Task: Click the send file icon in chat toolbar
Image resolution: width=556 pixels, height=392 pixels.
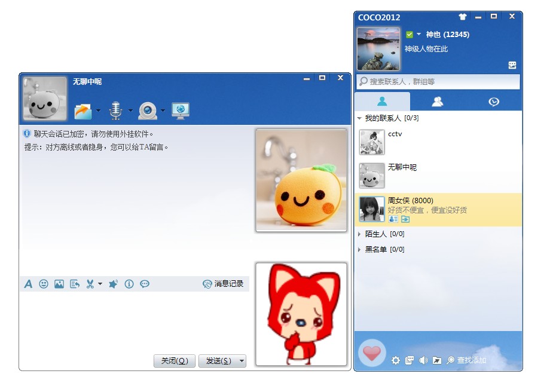Action: pyautogui.click(x=83, y=111)
